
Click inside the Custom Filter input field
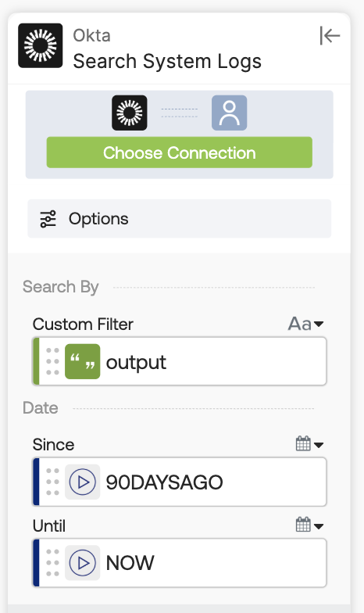coord(180,361)
